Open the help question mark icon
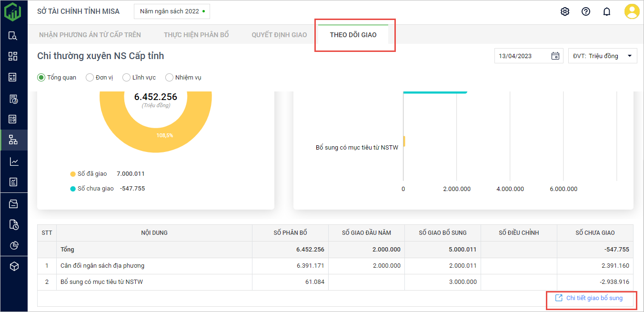Screen dimensions: 644x312 pos(586,12)
